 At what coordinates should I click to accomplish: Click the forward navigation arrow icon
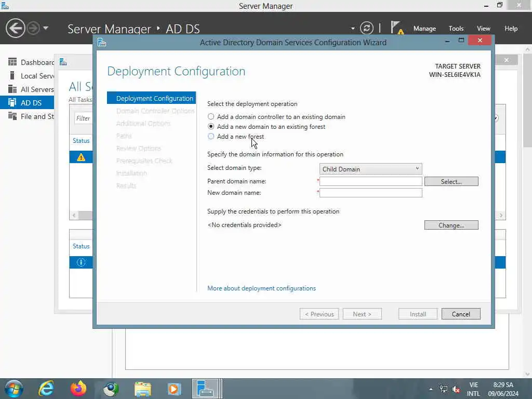click(x=33, y=28)
